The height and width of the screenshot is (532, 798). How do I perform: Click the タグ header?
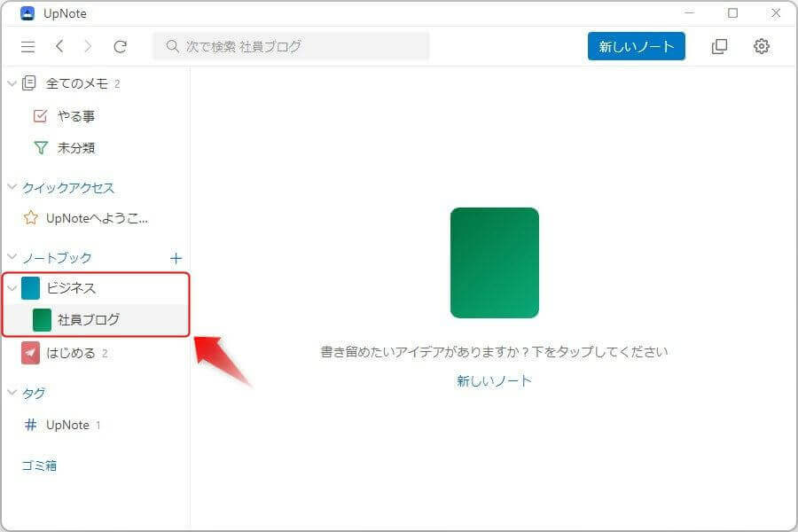tap(34, 393)
